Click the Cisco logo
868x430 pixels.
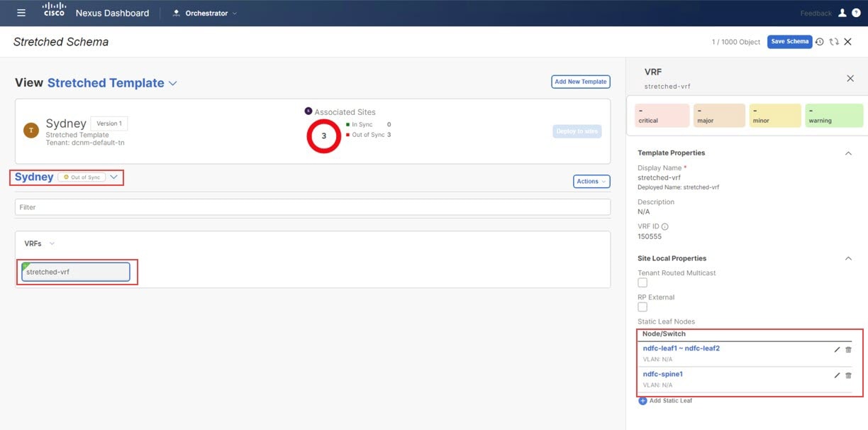point(55,10)
